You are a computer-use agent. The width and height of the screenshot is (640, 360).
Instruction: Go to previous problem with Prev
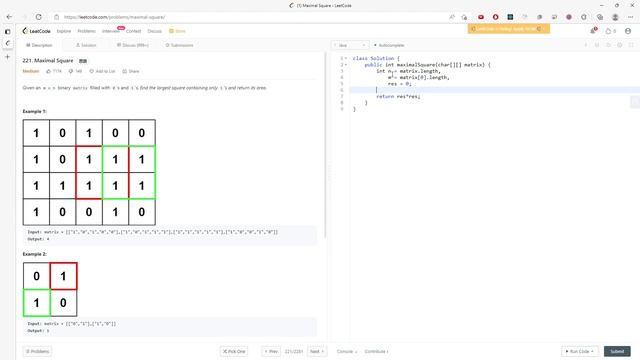[x=271, y=351]
